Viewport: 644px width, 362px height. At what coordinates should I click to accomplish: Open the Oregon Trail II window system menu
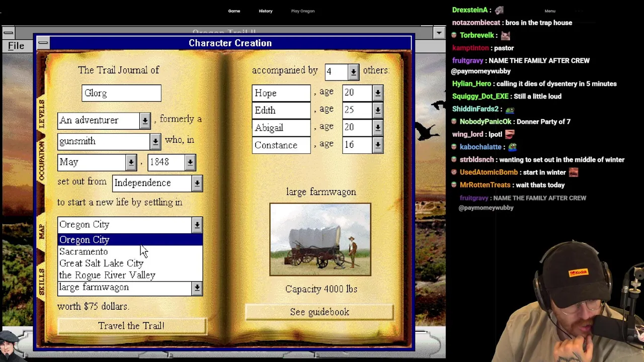tap(8, 33)
